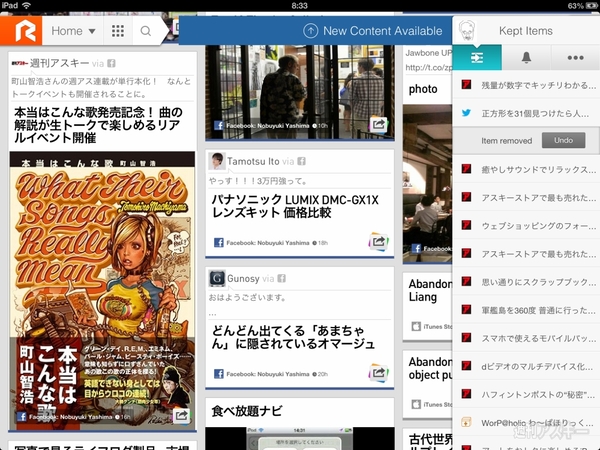
Task: Open the Gunosy source avatar
Action: 217,278
